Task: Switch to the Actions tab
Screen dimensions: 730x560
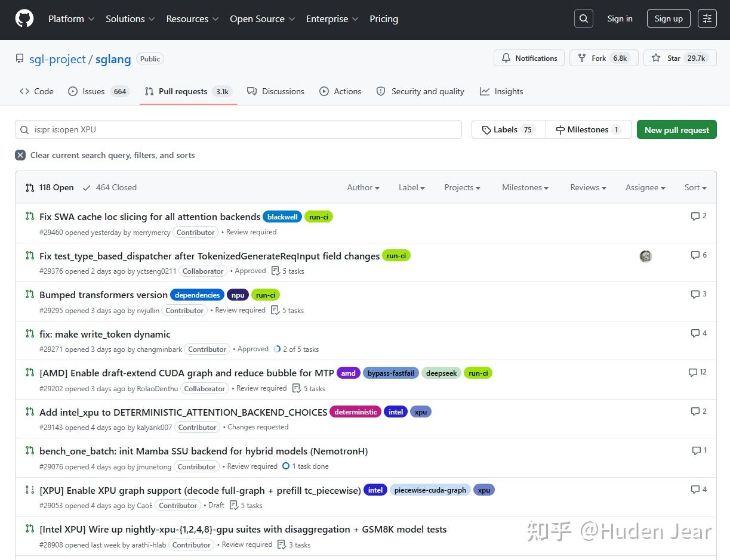Action: coord(340,91)
